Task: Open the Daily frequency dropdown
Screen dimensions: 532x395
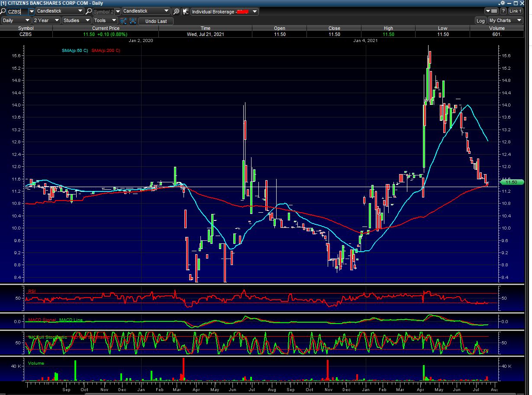Action: coord(16,20)
